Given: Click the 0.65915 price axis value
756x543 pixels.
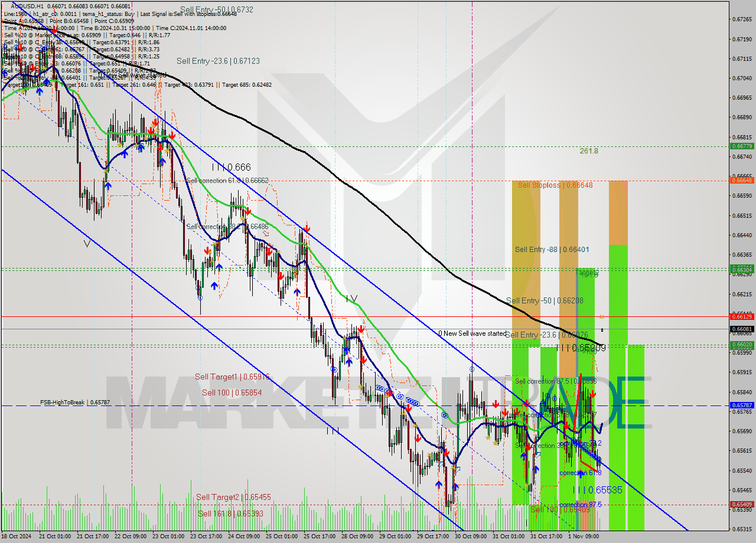Looking at the screenshot, I should [742, 372].
